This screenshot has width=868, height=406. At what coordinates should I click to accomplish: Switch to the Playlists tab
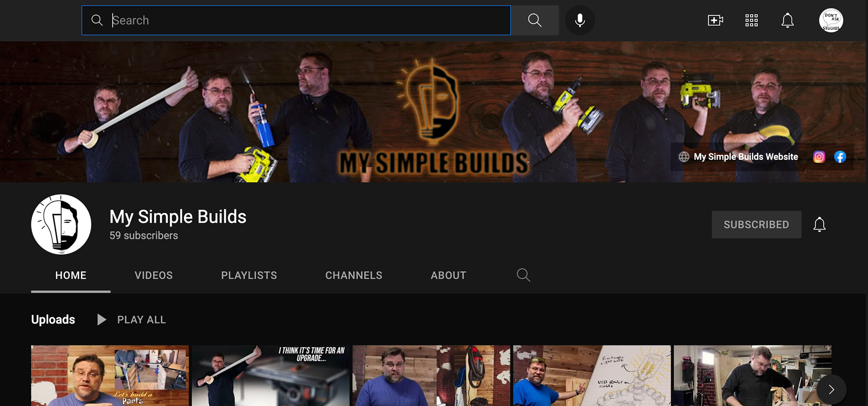click(249, 275)
